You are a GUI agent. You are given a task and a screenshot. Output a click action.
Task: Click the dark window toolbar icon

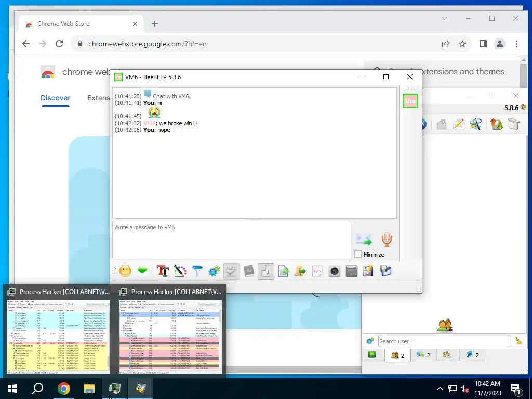pos(352,271)
